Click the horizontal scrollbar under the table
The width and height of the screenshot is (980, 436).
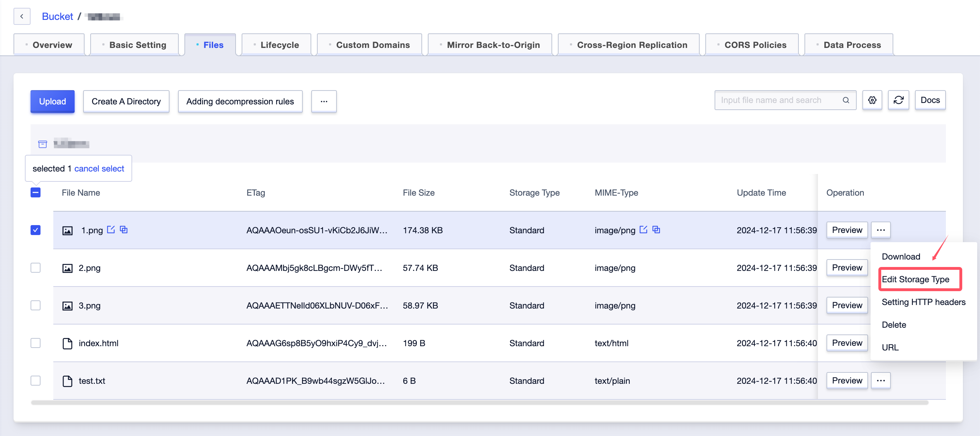[479, 403]
